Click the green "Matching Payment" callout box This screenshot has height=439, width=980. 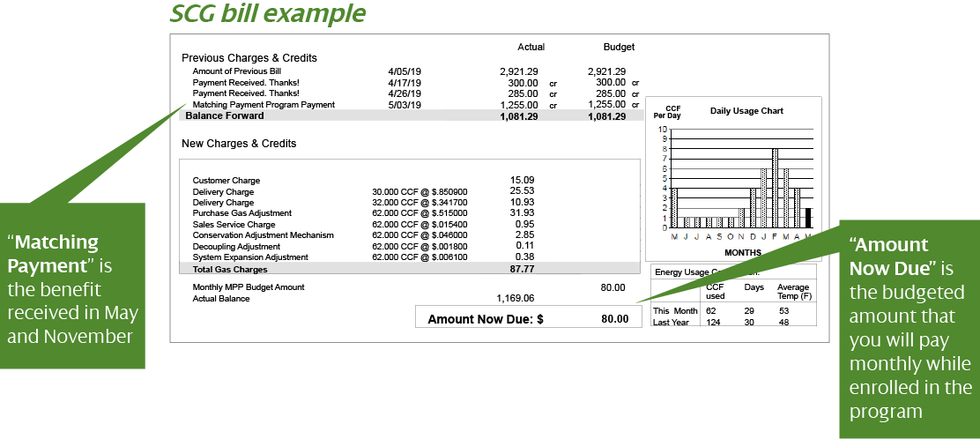pos(72,285)
